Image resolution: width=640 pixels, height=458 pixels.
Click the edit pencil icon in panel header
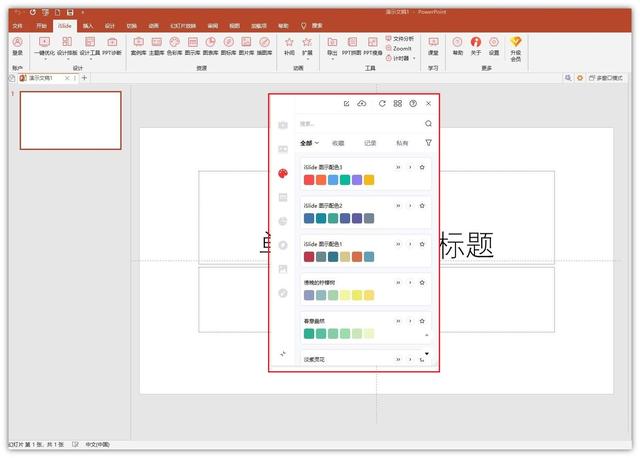click(346, 104)
